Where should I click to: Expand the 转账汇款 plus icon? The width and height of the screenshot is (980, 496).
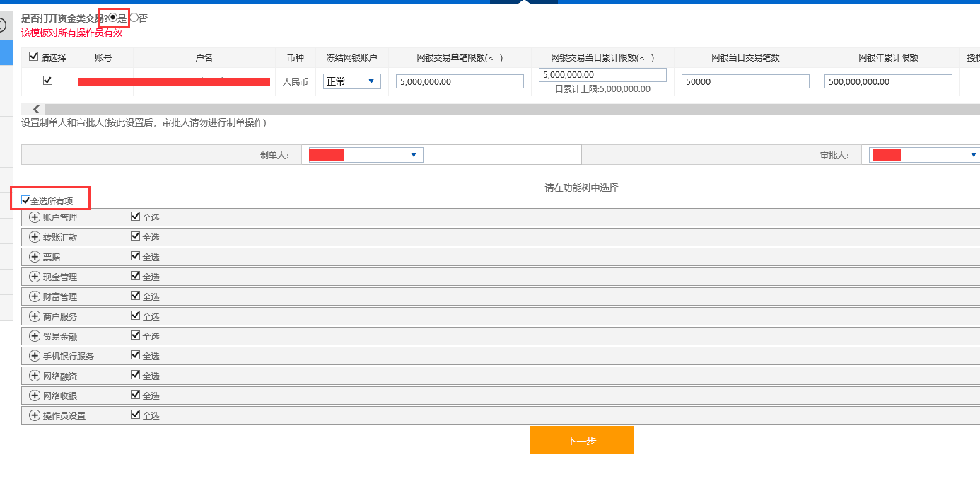click(35, 237)
